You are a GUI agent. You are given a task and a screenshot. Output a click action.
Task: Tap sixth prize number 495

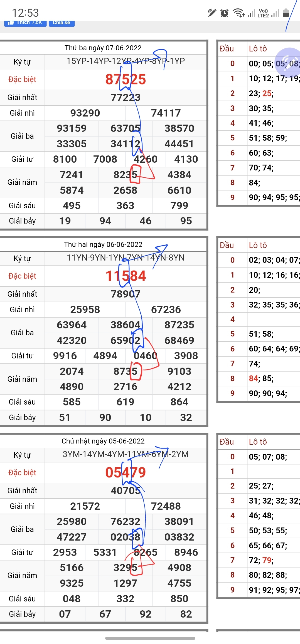tap(72, 206)
